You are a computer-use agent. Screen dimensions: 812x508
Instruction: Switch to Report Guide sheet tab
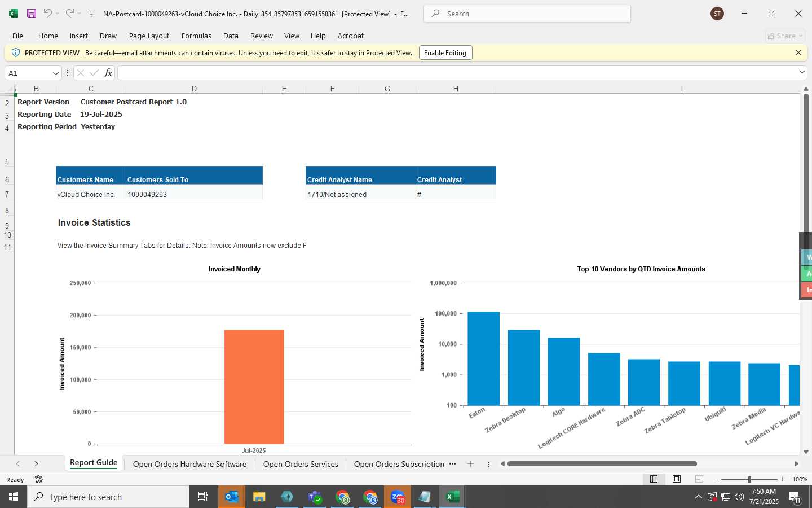point(94,463)
